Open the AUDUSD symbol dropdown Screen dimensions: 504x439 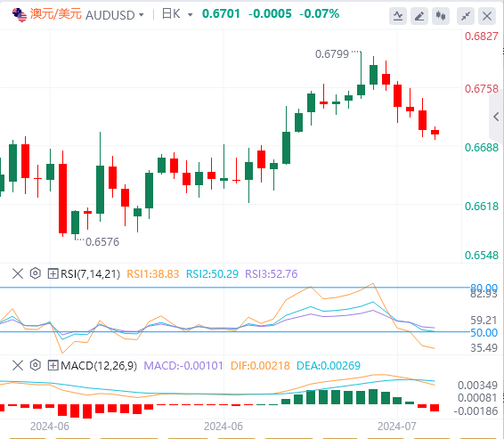[115, 15]
